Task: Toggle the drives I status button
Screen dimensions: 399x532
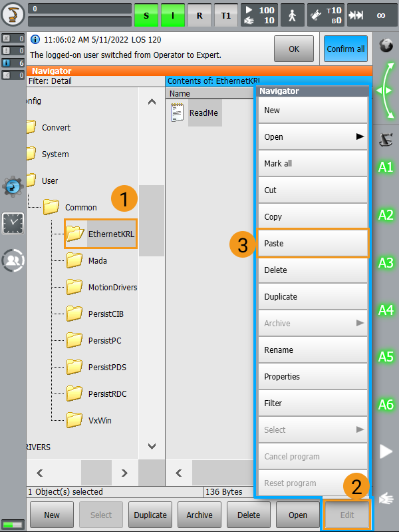Action: click(172, 15)
